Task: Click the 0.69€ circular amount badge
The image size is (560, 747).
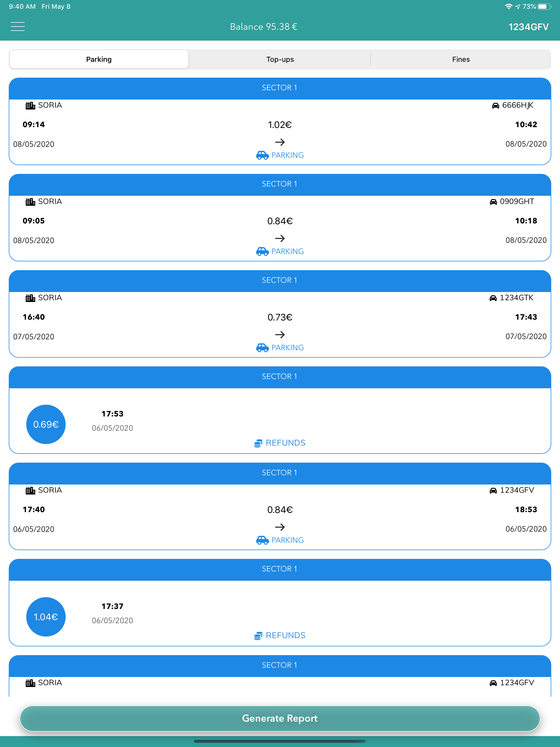Action: coord(46,424)
